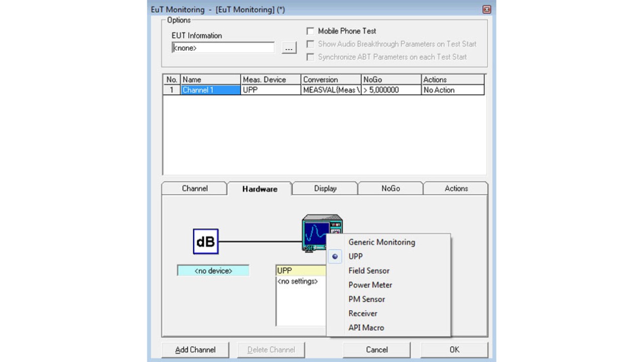The width and height of the screenshot is (644, 362).
Task: Open EUT Information browse button
Action: tap(289, 48)
